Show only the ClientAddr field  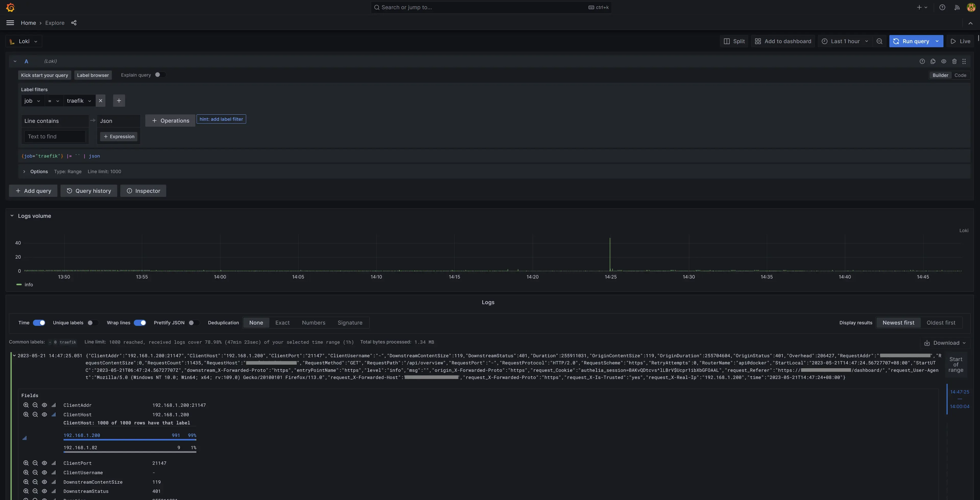point(44,405)
